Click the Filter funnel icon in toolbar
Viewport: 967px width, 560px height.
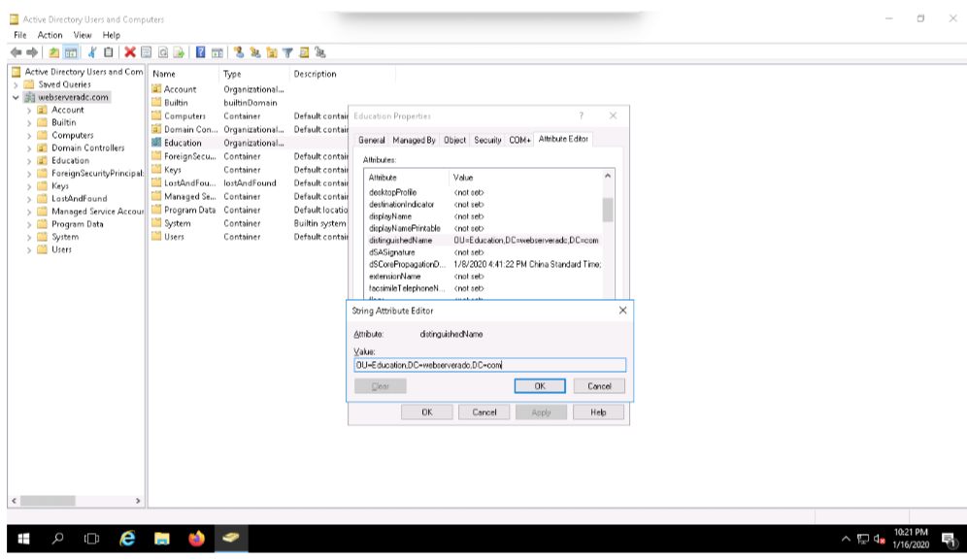[288, 51]
